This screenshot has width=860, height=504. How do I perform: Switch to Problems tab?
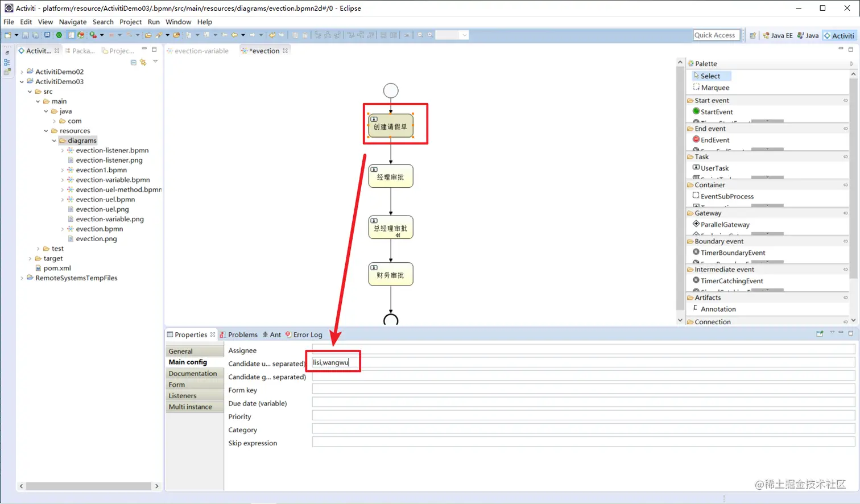tap(239, 334)
